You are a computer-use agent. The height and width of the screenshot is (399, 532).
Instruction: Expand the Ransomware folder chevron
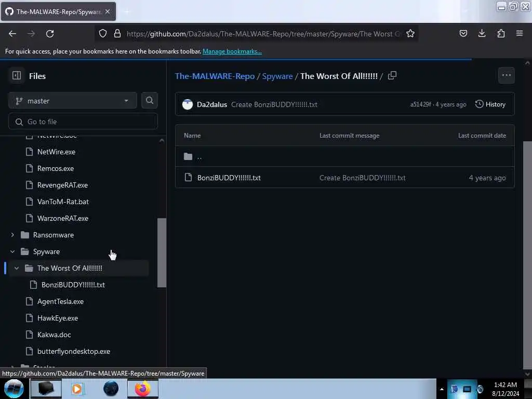tap(12, 235)
